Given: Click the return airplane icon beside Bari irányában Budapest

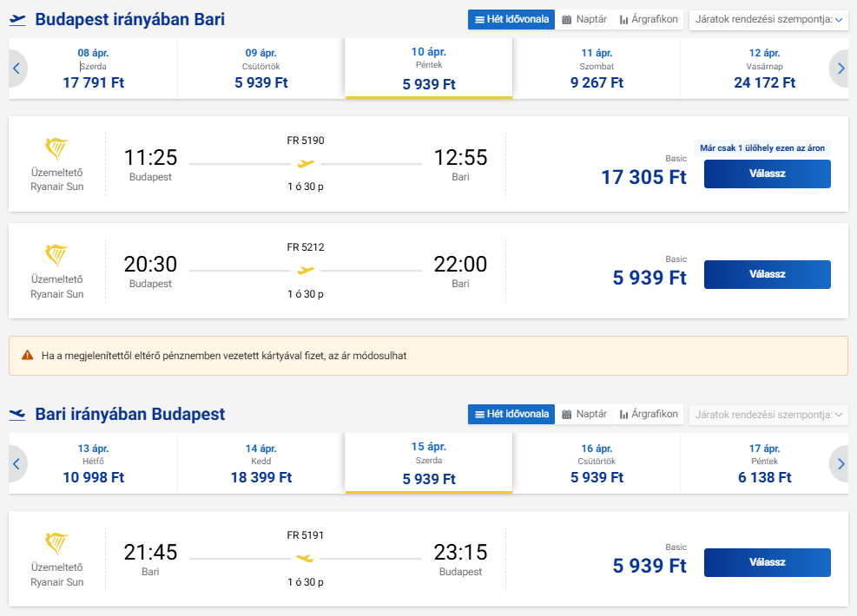Looking at the screenshot, I should coord(17,415).
